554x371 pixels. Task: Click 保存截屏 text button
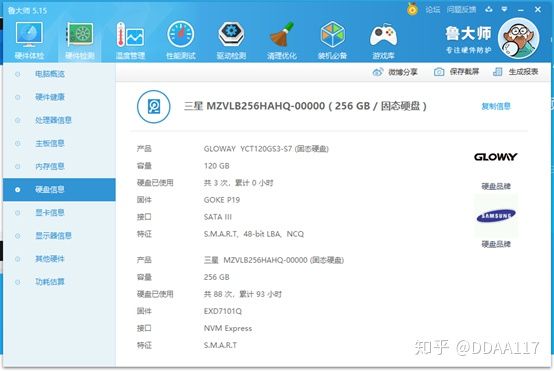pos(464,72)
